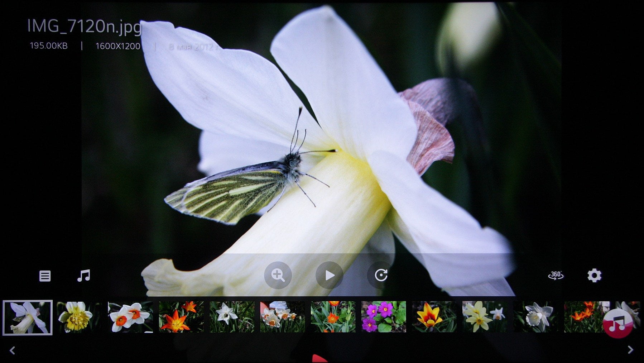The height and width of the screenshot is (363, 644).
Task: Select the orange tulip among green leaves thumbnail
Action: 333,317
